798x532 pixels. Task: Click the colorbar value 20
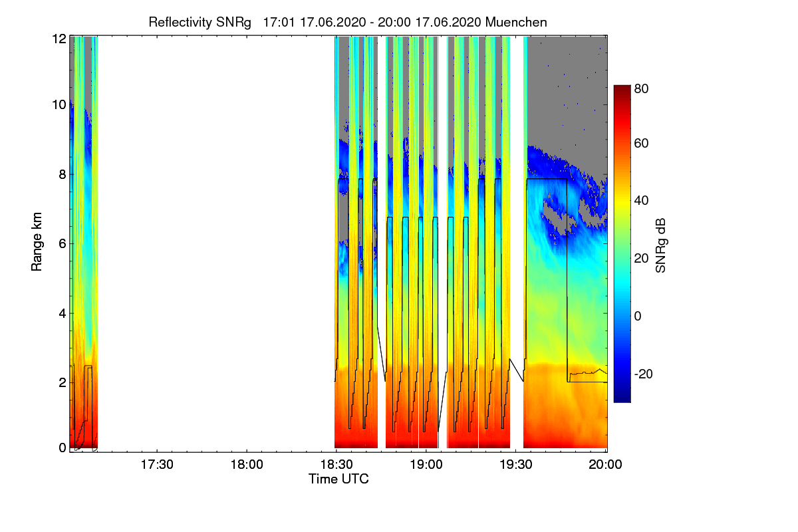(642, 258)
